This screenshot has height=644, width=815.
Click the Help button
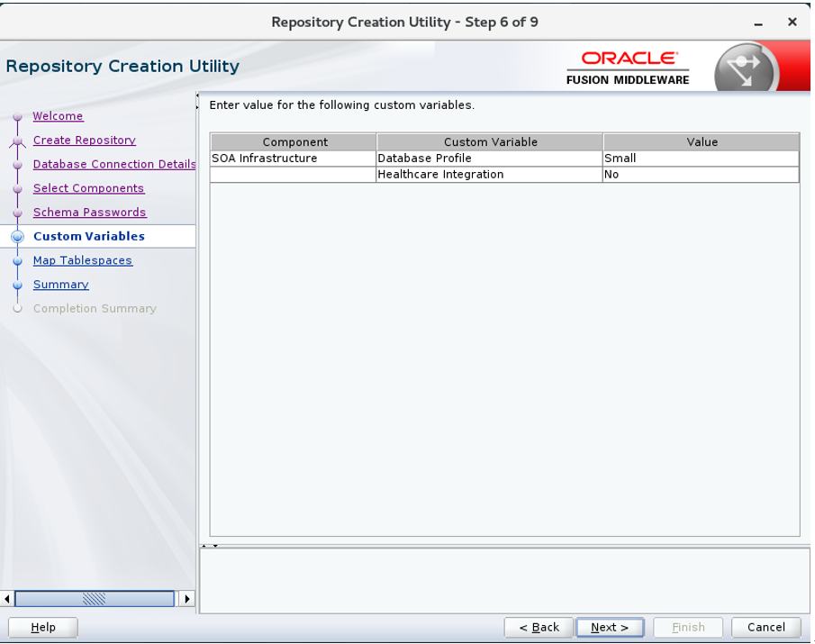pos(43,628)
